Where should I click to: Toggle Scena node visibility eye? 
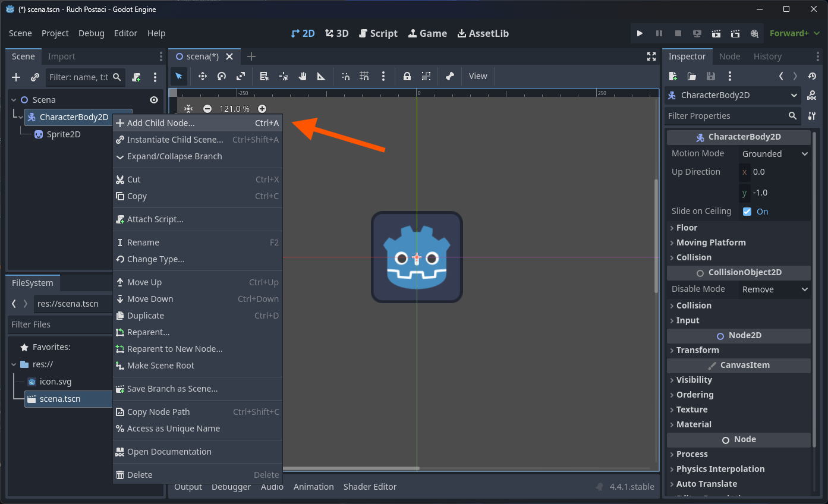[154, 100]
